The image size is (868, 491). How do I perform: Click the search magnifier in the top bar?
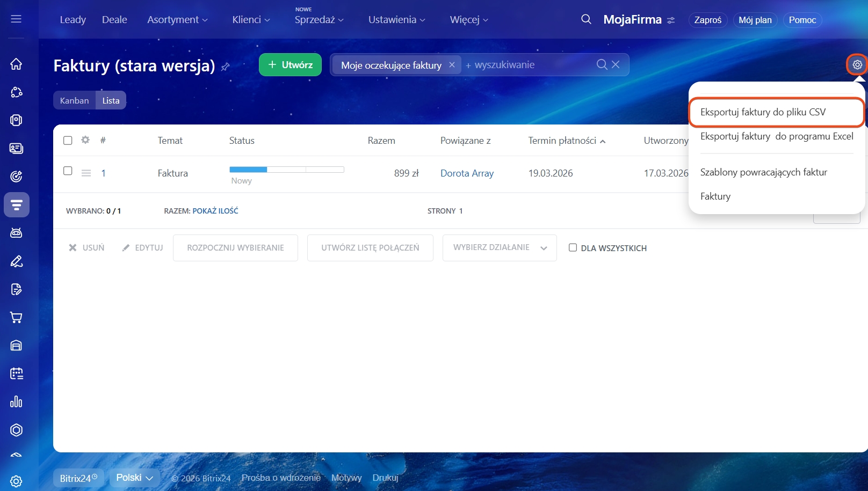pos(586,20)
